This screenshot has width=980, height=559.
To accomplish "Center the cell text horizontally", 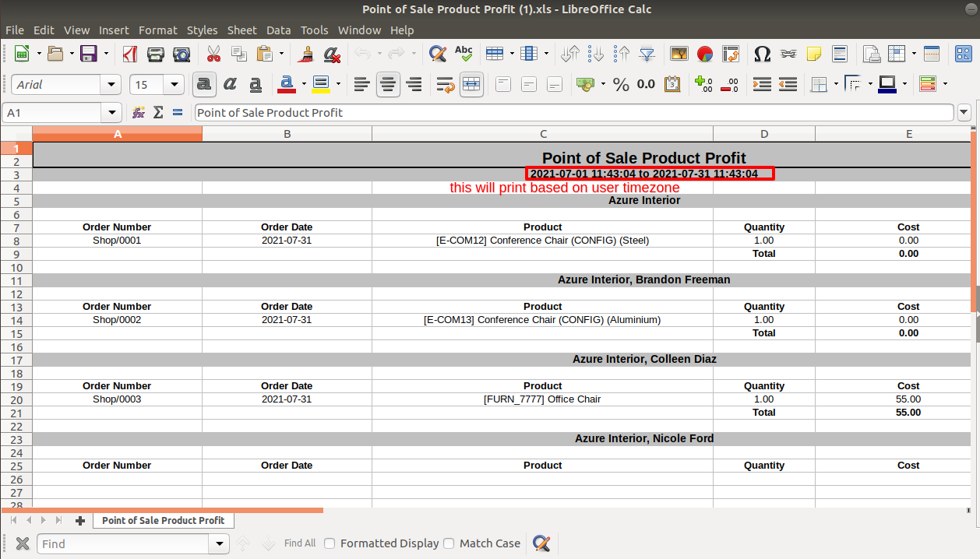I will 388,84.
